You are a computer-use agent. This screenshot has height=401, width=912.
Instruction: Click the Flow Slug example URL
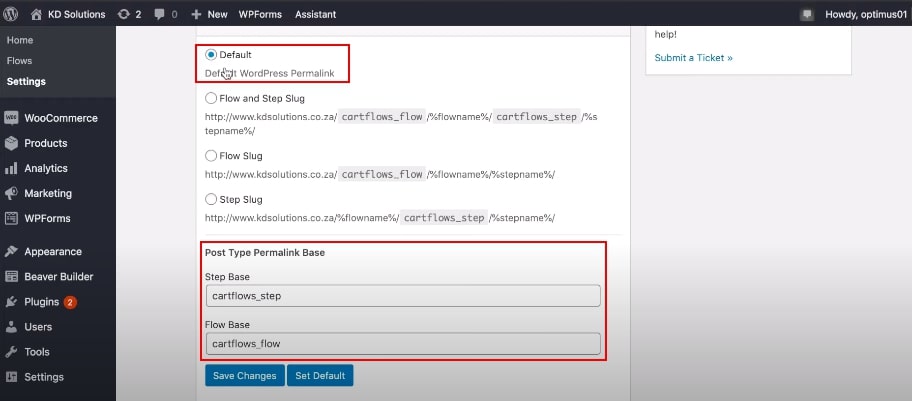(380, 175)
